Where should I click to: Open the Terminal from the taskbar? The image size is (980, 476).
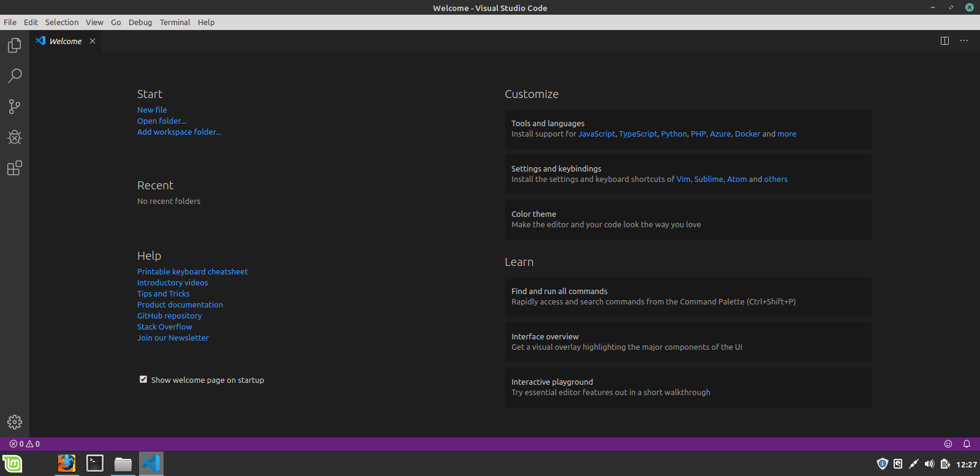click(95, 463)
